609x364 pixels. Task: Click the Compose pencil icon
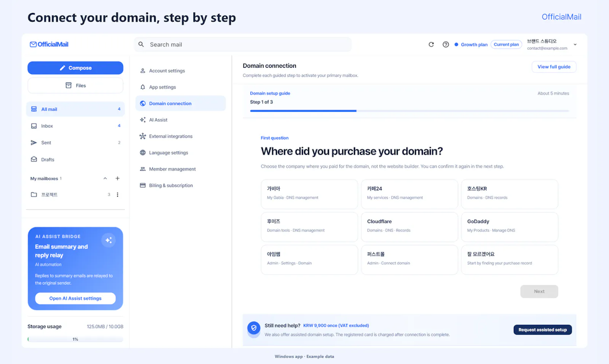tap(62, 68)
